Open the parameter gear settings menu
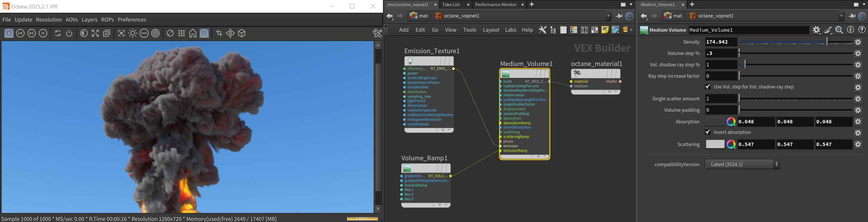868x222 pixels. [x=816, y=30]
